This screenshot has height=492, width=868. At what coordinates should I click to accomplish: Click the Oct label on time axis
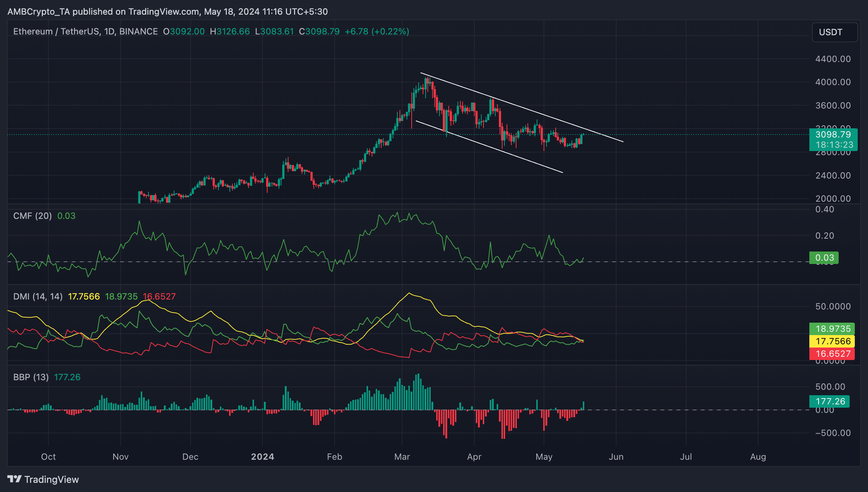point(48,457)
